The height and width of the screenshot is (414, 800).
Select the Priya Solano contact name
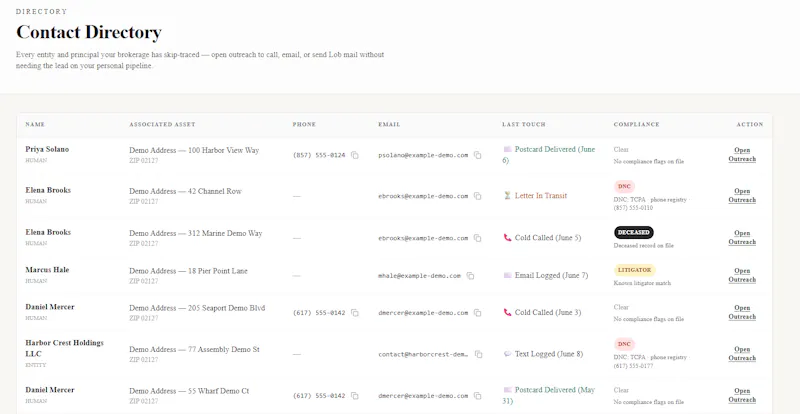47,150
